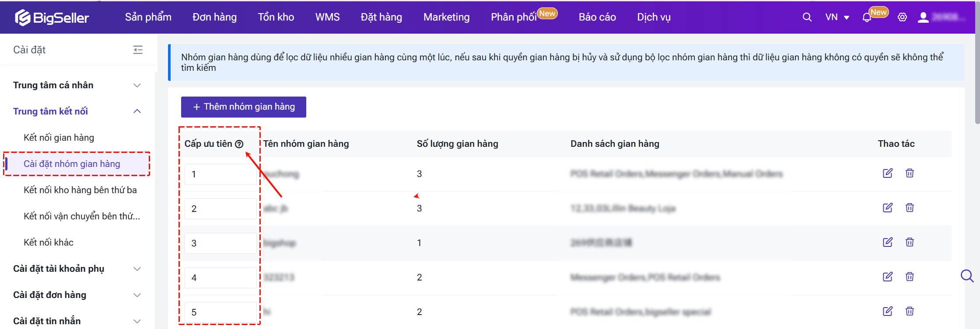Delete the store group with priority 5
Image resolution: width=980 pixels, height=329 pixels.
[x=910, y=311]
